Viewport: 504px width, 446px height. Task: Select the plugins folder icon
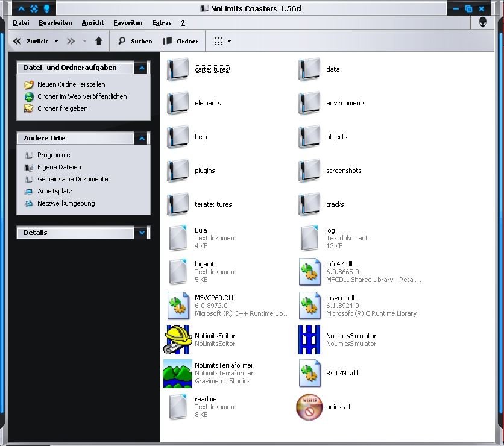pyautogui.click(x=178, y=171)
